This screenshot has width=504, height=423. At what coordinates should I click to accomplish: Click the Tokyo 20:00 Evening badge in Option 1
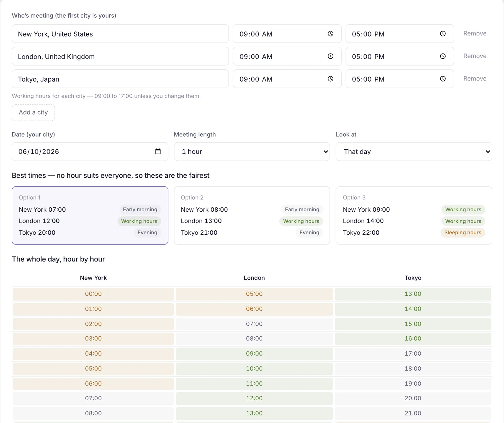click(147, 233)
